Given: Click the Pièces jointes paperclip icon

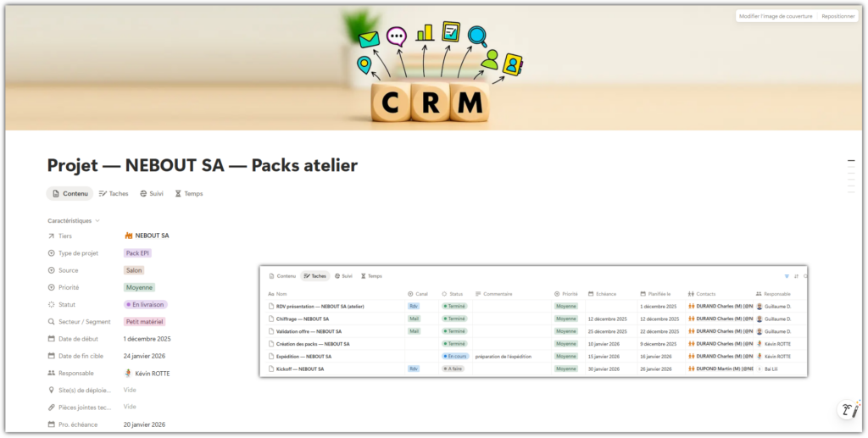Looking at the screenshot, I should tap(52, 408).
